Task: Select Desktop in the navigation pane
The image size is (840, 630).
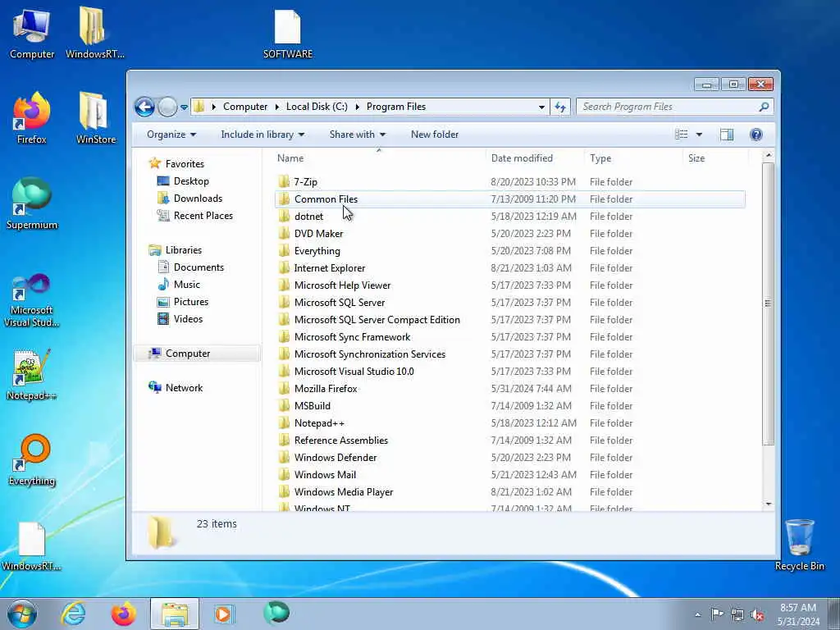Action: pyautogui.click(x=190, y=181)
